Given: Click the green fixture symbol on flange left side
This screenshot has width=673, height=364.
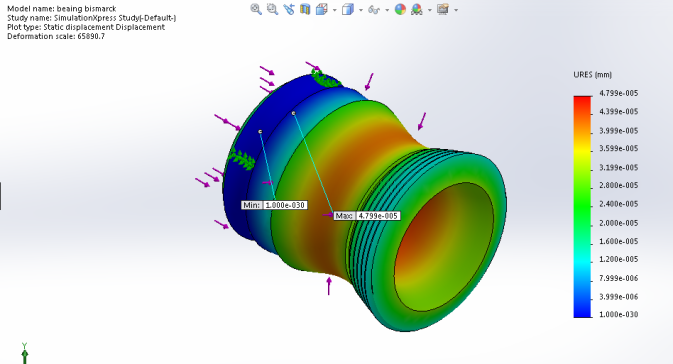Looking at the screenshot, I should point(242,160).
